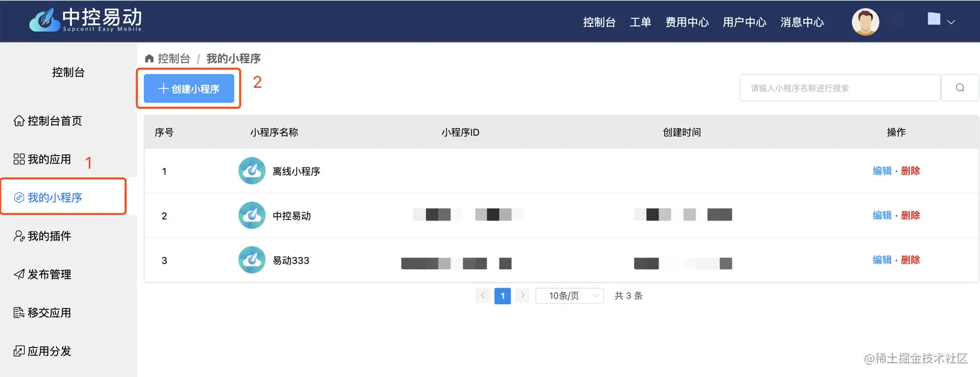Edit the 离线小程序 row
Image resolution: width=980 pixels, height=377 pixels.
click(882, 171)
